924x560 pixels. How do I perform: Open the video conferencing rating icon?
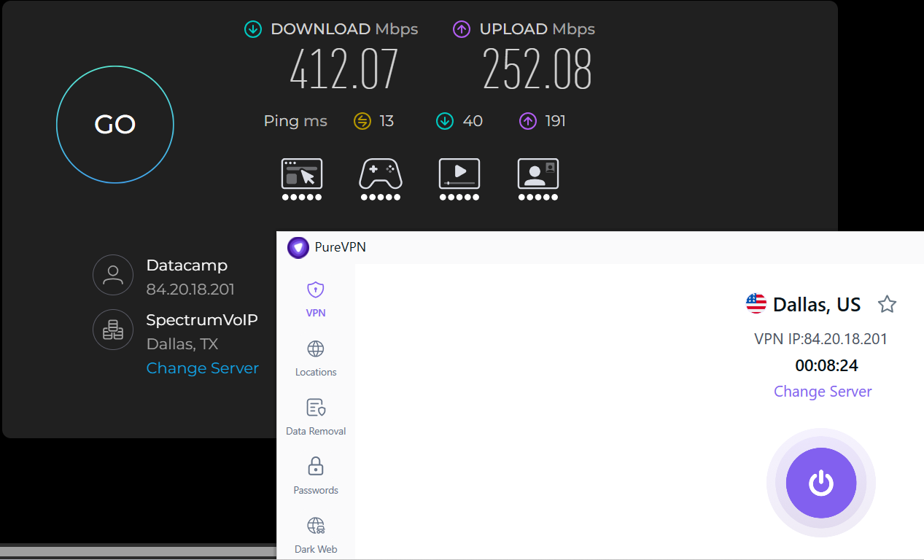pos(538,179)
